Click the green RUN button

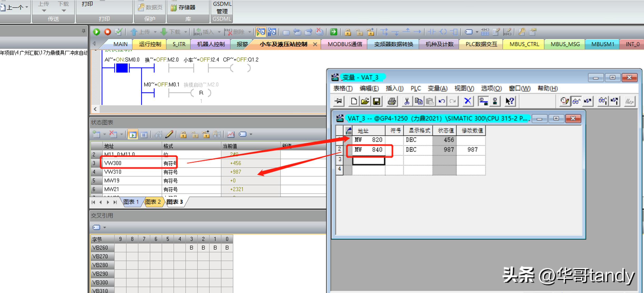(x=96, y=32)
